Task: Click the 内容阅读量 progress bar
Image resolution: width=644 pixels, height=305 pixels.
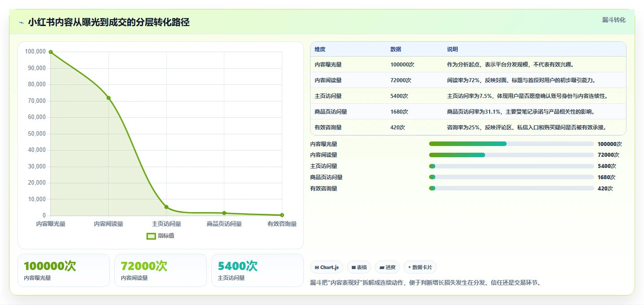Action: pyautogui.click(x=512, y=155)
